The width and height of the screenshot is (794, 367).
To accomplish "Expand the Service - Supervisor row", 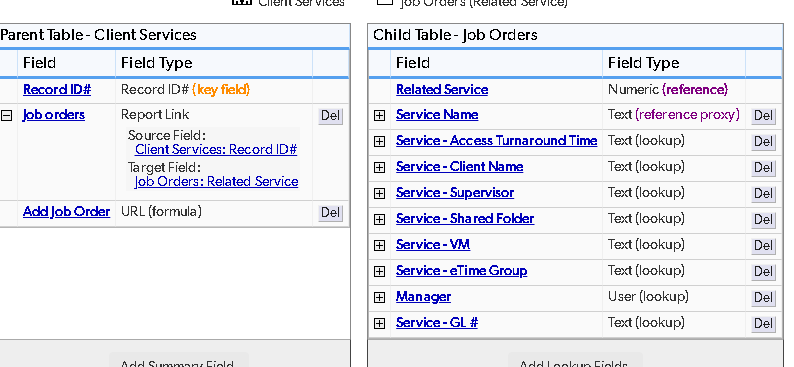I will tap(379, 193).
